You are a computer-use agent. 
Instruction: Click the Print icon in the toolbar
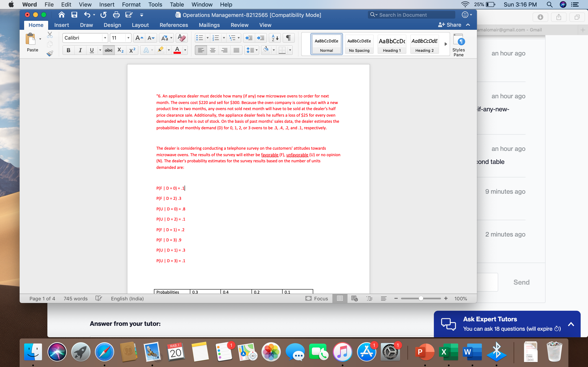click(x=116, y=15)
